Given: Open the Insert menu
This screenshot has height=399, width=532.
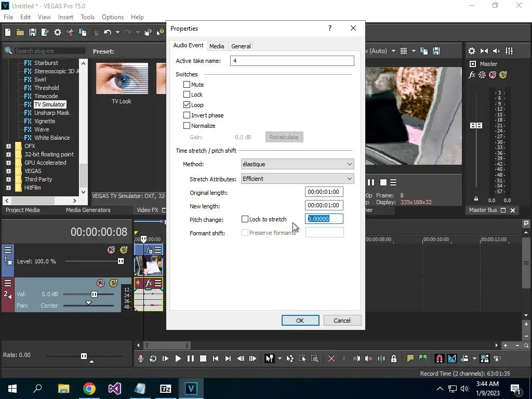Looking at the screenshot, I should pos(65,17).
